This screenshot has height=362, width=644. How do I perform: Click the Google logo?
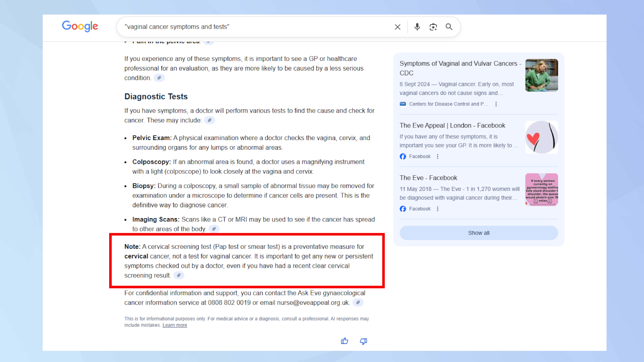80,26
